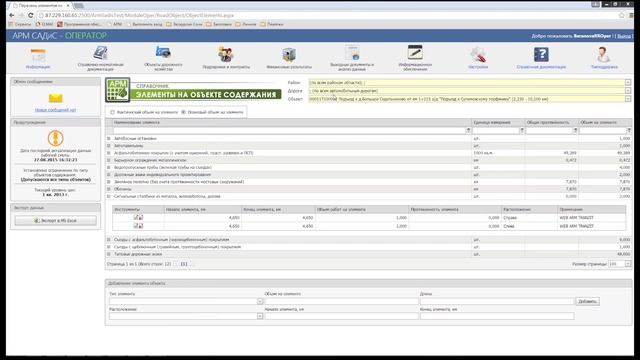Click filter icon for volume on element column

click(x=629, y=130)
